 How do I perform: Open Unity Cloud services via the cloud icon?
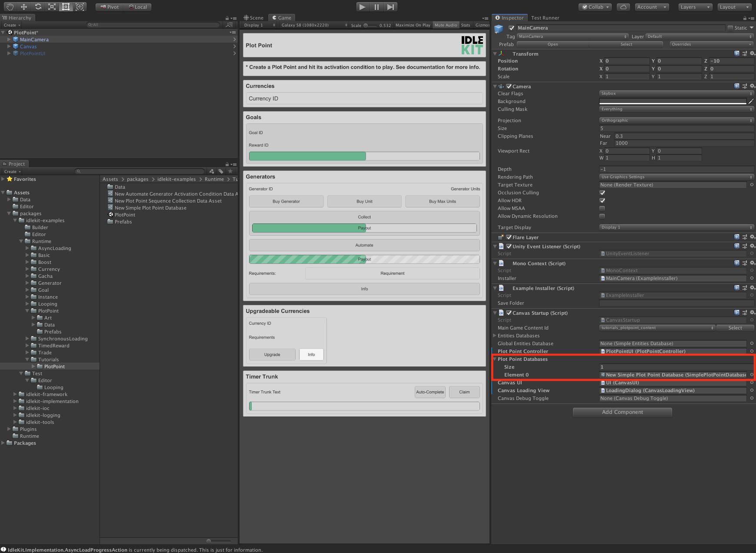point(623,7)
